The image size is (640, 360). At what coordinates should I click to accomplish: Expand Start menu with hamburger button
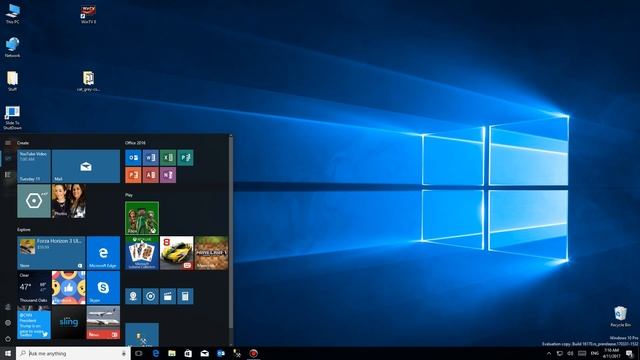(8, 143)
